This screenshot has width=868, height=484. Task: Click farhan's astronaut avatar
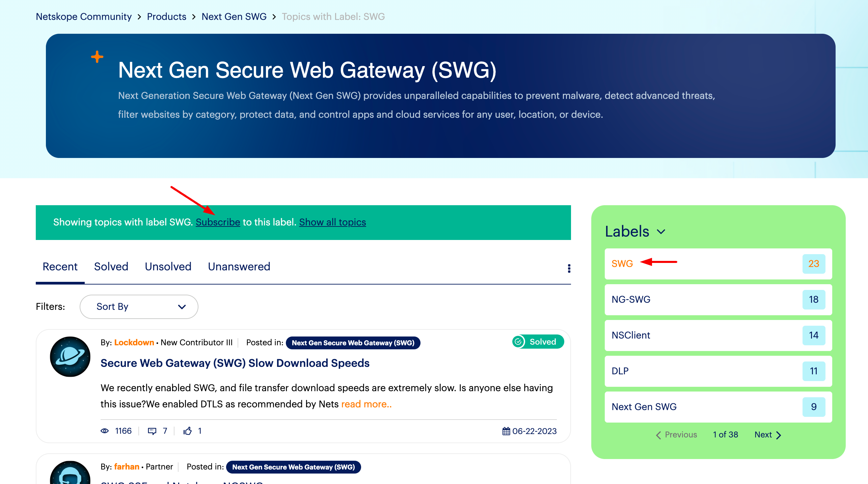[x=70, y=473]
